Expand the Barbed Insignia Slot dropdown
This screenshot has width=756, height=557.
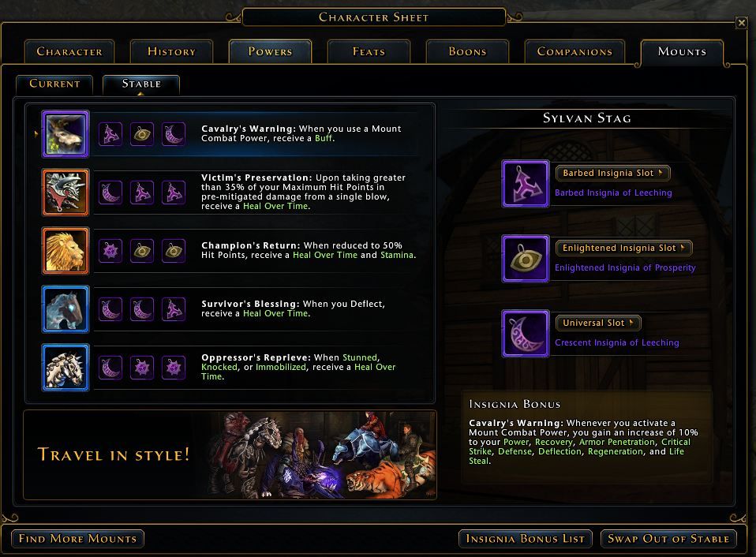613,173
